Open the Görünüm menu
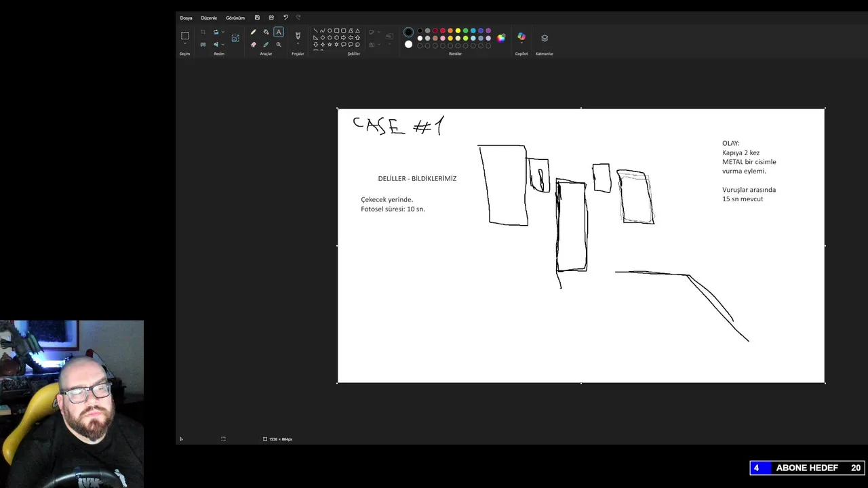 [x=235, y=18]
